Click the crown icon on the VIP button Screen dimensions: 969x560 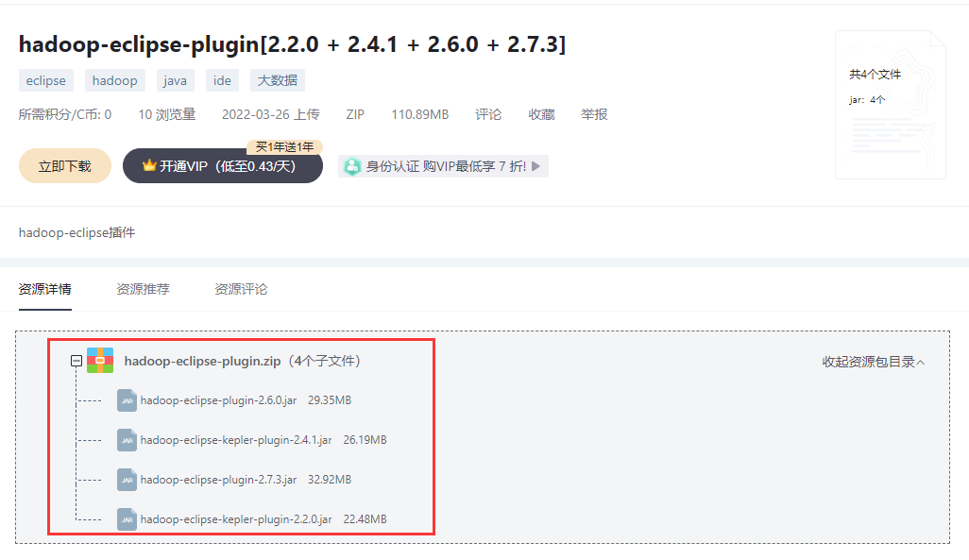tap(149, 165)
